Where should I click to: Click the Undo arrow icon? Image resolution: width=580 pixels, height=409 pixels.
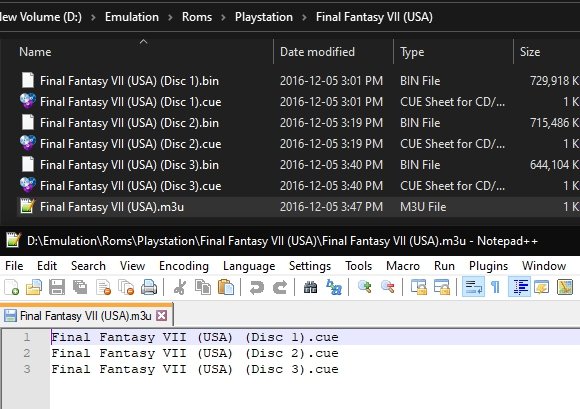[257, 287]
